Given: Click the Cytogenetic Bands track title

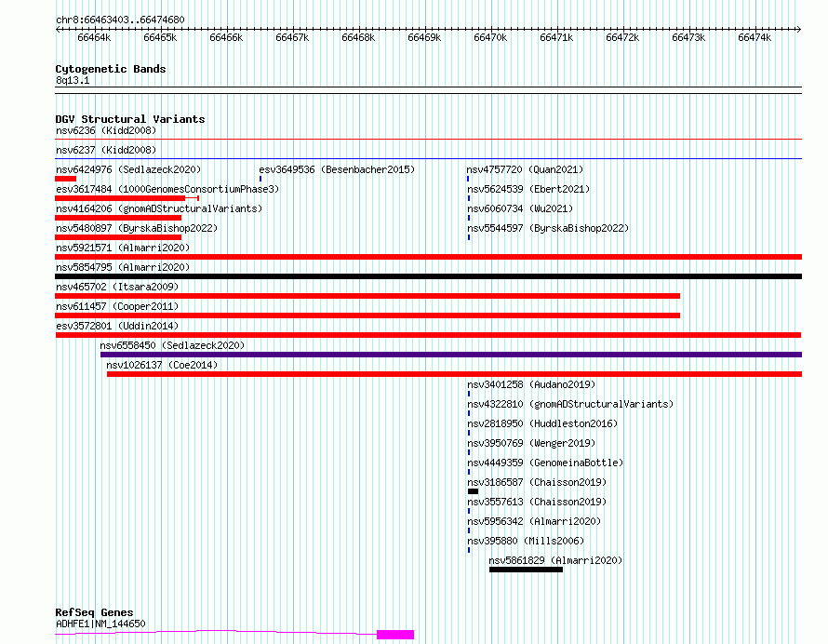Looking at the screenshot, I should coord(111,69).
